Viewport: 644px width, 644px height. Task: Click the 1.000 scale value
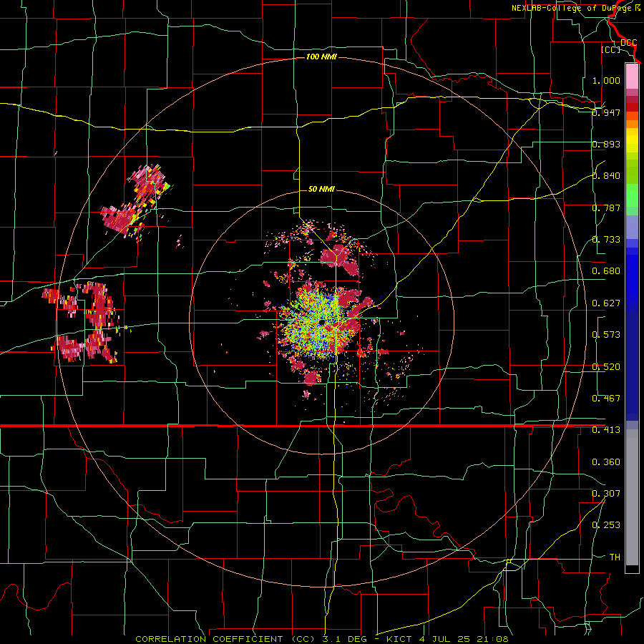pyautogui.click(x=606, y=80)
